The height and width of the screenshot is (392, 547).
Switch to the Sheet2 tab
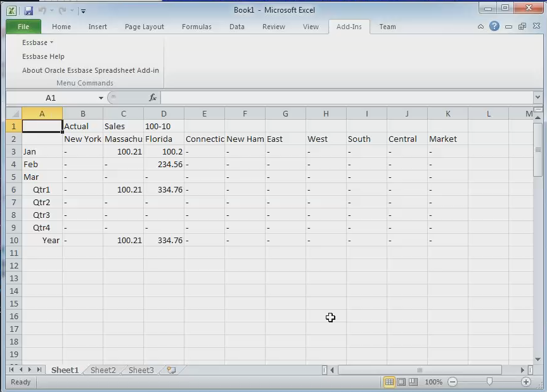pyautogui.click(x=103, y=370)
